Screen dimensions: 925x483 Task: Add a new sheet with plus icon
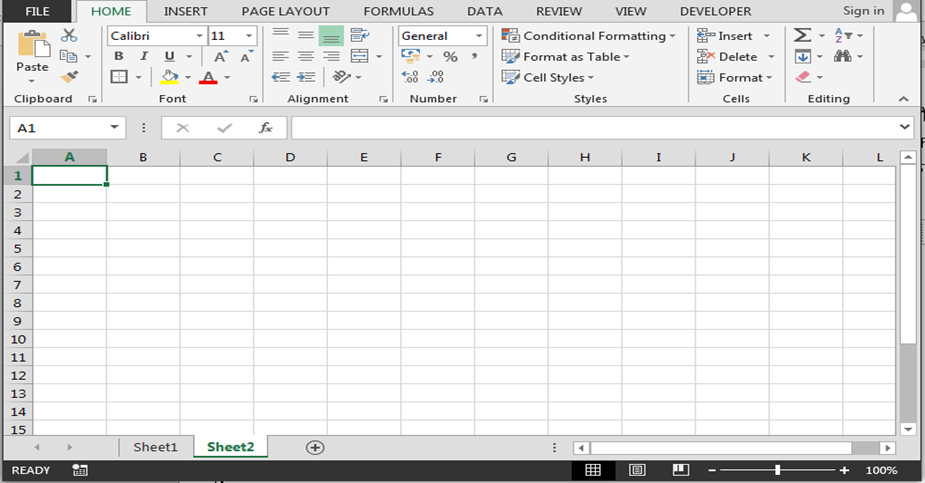315,447
